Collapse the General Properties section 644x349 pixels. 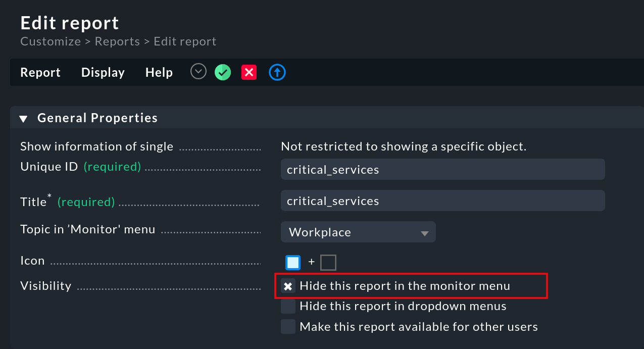23,118
